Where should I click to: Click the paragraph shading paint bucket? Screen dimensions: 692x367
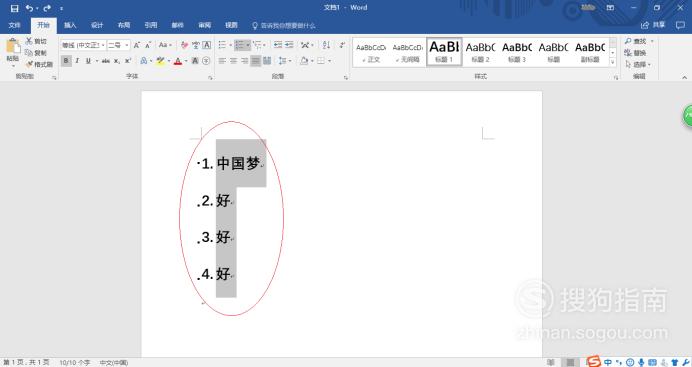(x=304, y=61)
